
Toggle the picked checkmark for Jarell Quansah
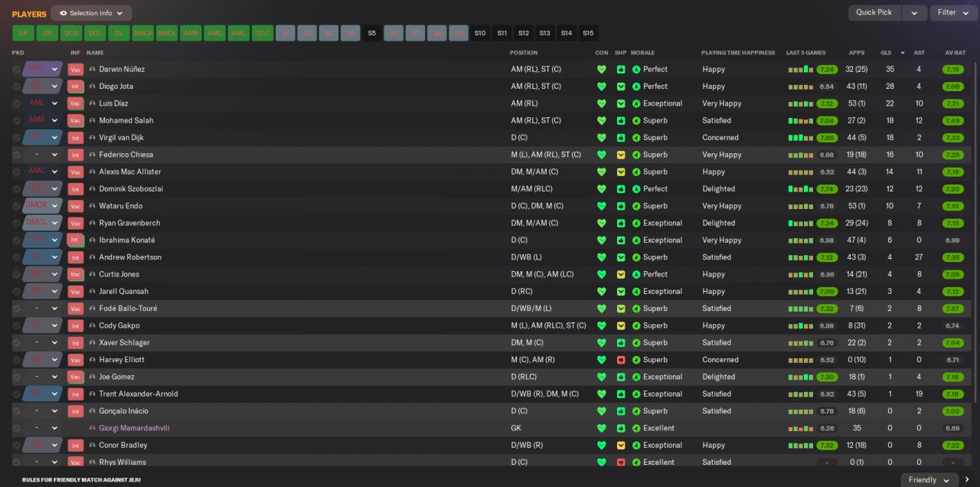tap(16, 291)
